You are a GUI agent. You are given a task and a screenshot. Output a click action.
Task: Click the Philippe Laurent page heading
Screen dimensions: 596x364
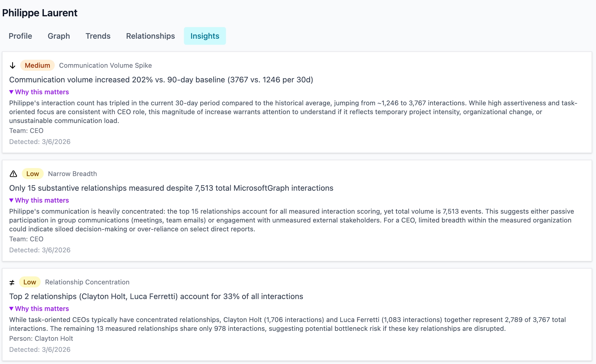(x=40, y=13)
